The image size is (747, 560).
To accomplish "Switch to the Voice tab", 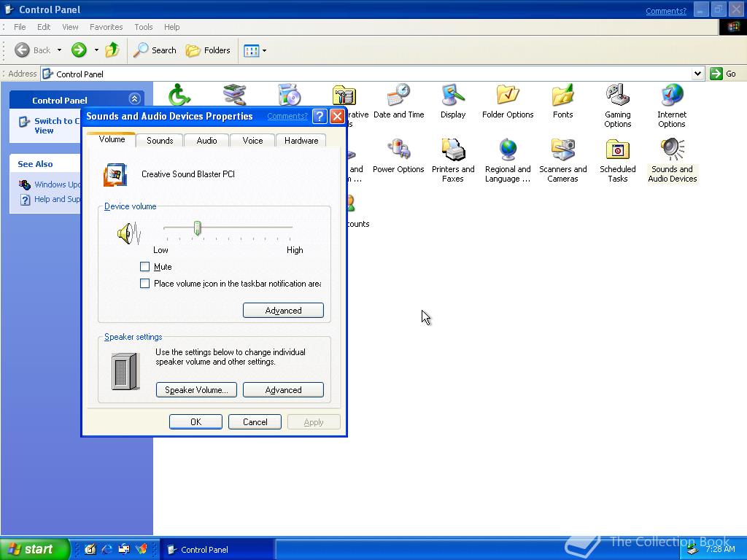I will point(252,141).
